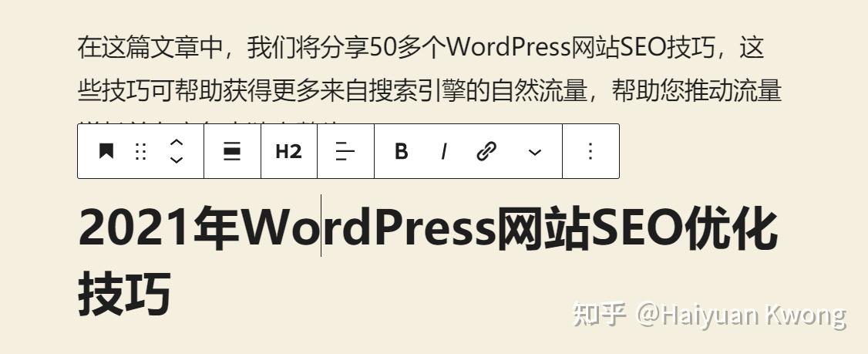
Task: Move heading block down with the arrow
Action: pyautogui.click(x=176, y=160)
